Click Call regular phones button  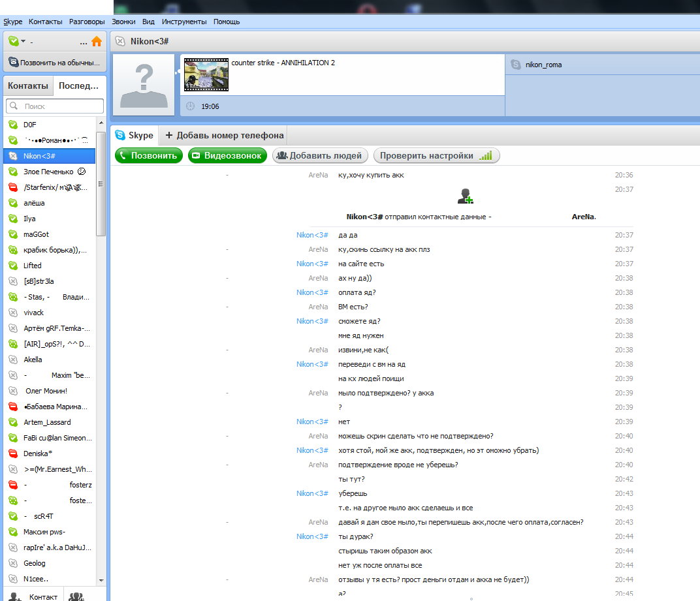click(55, 63)
